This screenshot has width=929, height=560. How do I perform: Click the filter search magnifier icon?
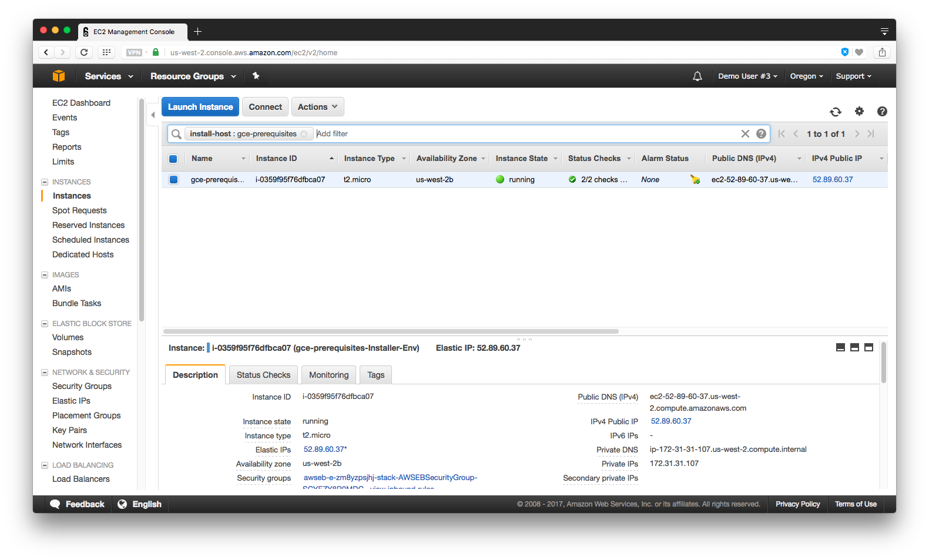coord(176,134)
